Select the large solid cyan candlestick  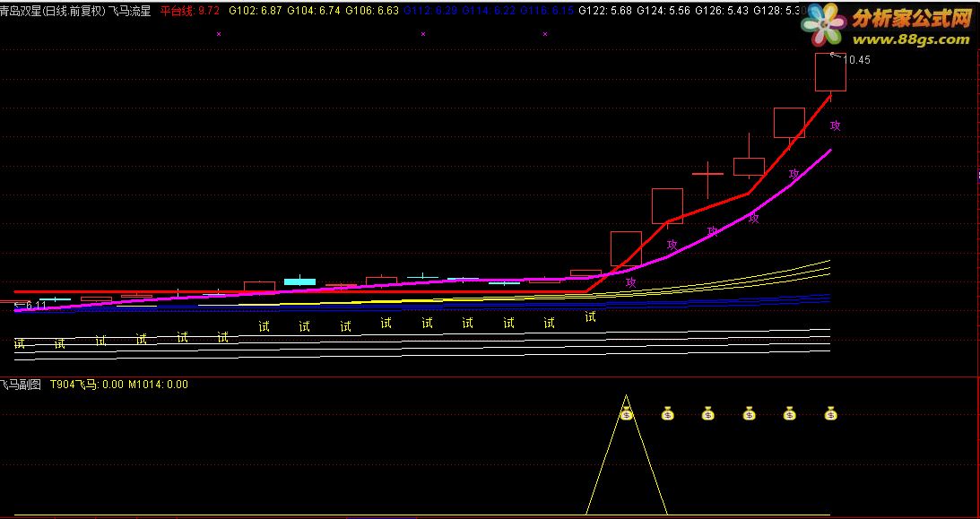(x=300, y=281)
